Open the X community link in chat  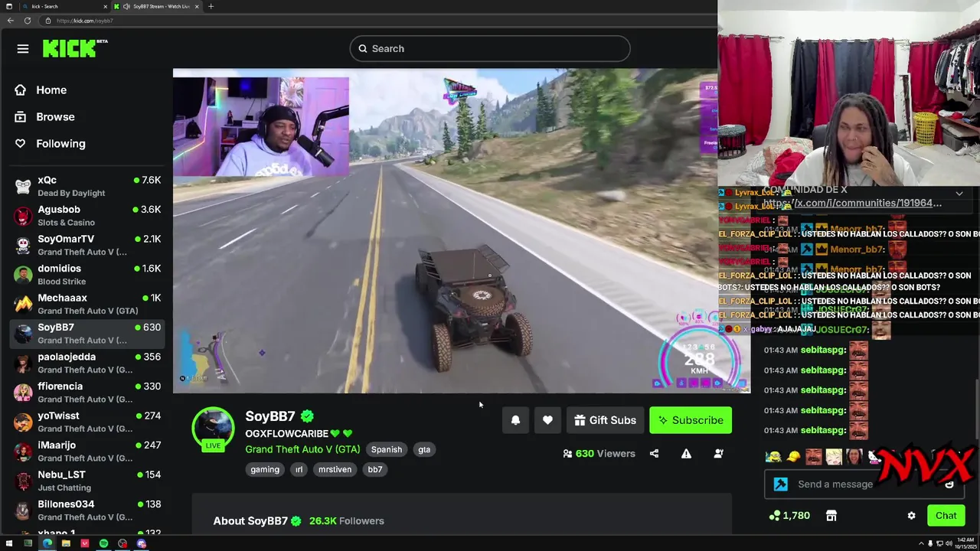click(x=852, y=204)
